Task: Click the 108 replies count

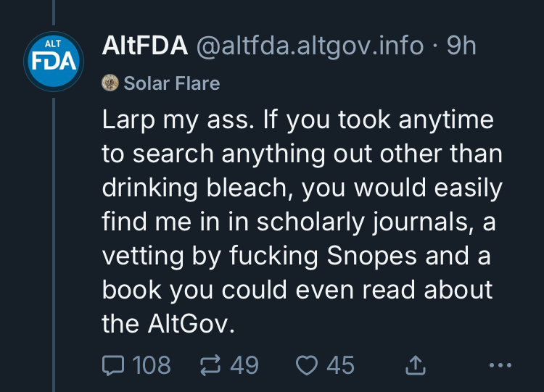Action: 152,365
